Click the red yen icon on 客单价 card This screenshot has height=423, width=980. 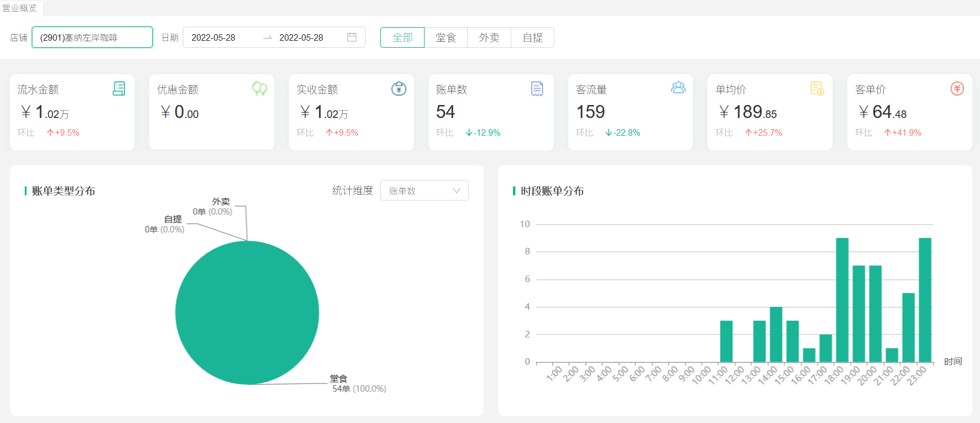coord(957,88)
